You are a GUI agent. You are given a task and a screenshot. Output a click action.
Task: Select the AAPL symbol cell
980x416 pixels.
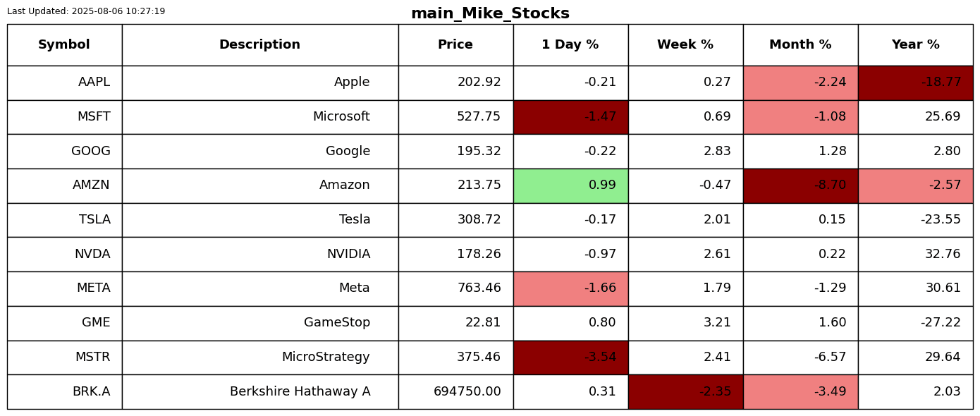[x=64, y=82]
